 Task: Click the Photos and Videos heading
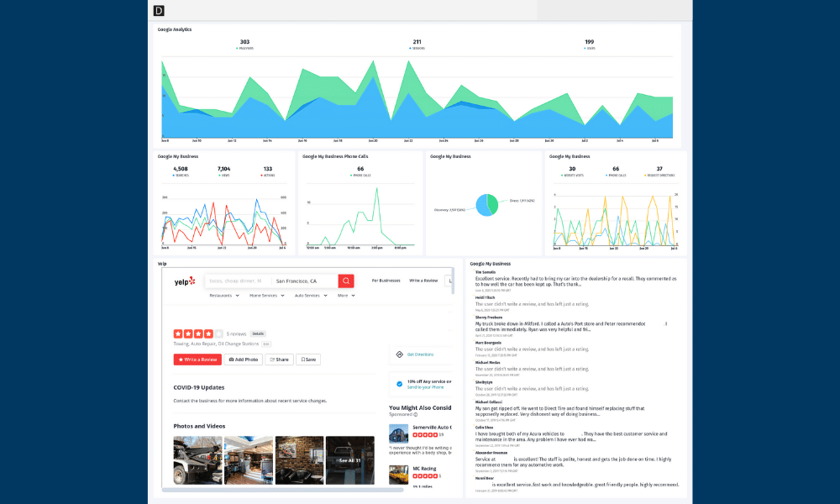pos(199,427)
